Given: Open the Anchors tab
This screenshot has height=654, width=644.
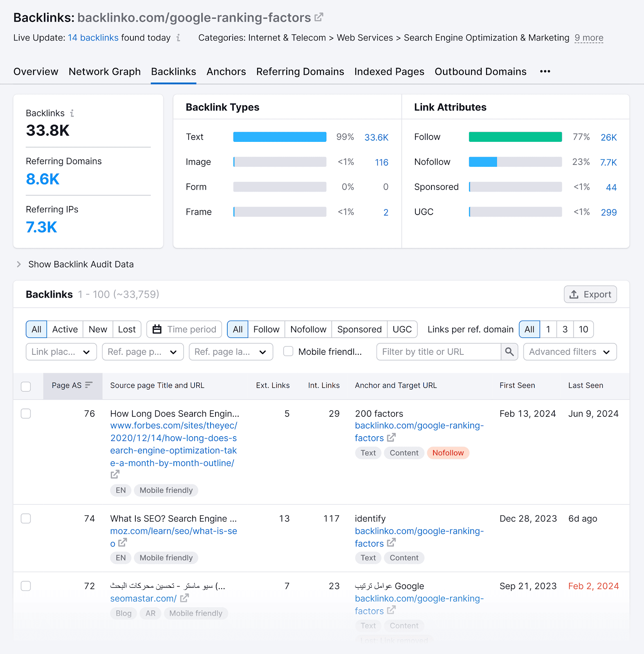Looking at the screenshot, I should pyautogui.click(x=226, y=72).
